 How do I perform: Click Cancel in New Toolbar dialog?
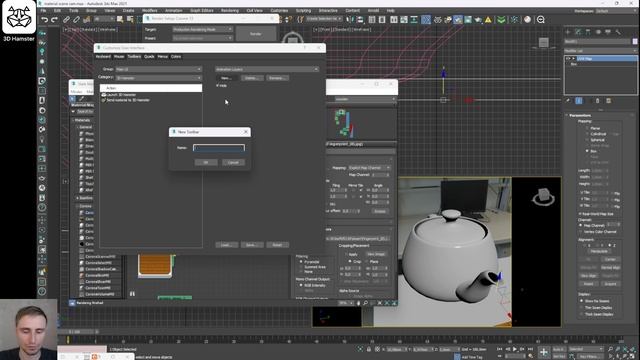pyautogui.click(x=233, y=162)
